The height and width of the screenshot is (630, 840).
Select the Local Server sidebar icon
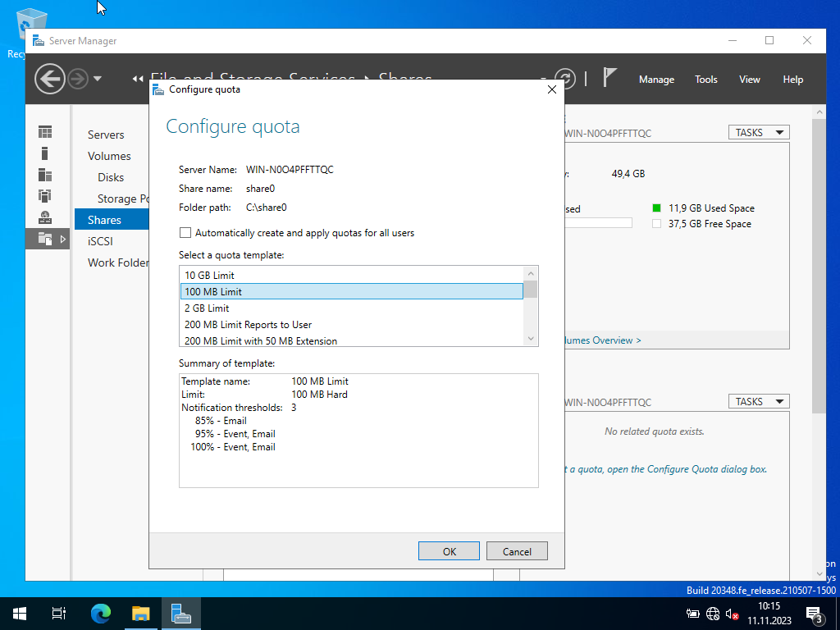[x=45, y=153]
